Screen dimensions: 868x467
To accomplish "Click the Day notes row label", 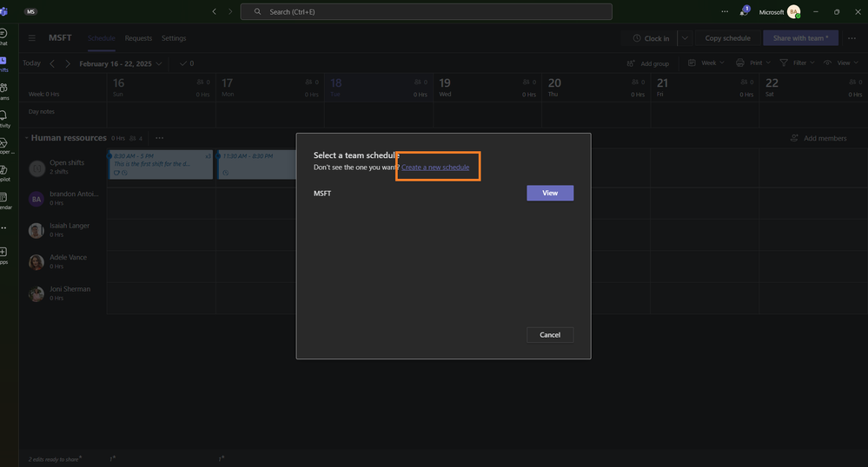I will (42, 111).
